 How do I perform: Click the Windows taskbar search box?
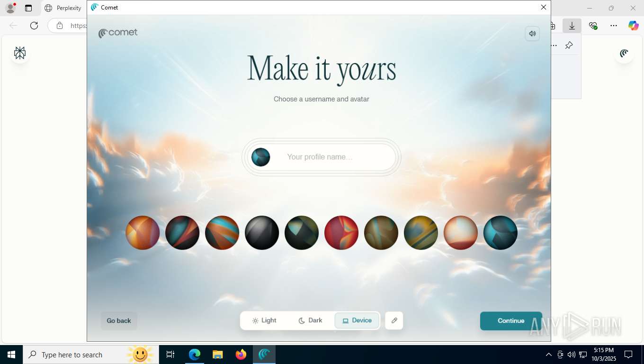point(90,355)
